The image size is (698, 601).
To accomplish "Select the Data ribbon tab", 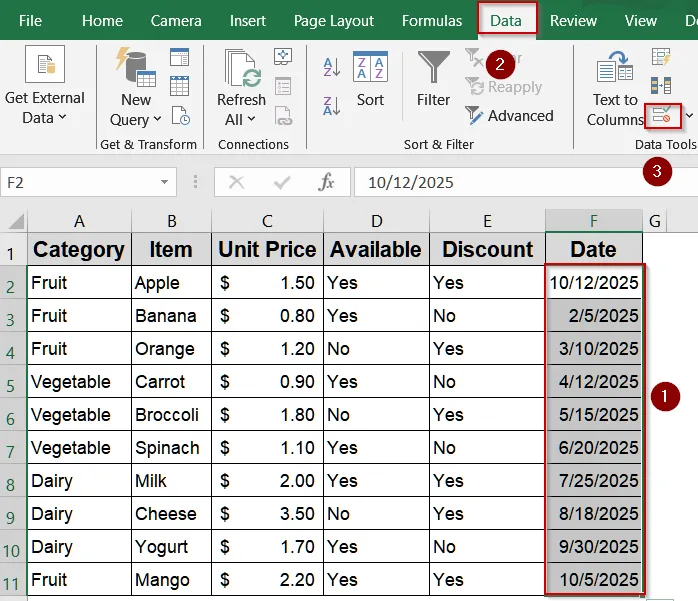I will pos(506,20).
